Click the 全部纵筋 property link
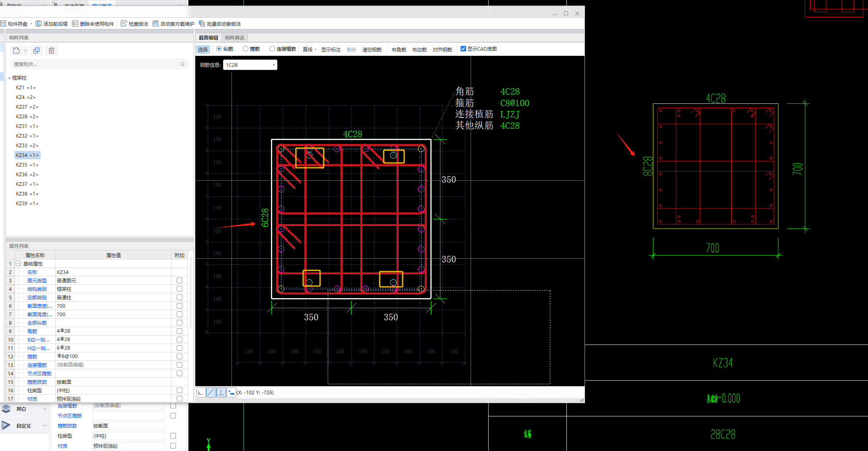This screenshot has height=451, width=868. click(x=37, y=323)
